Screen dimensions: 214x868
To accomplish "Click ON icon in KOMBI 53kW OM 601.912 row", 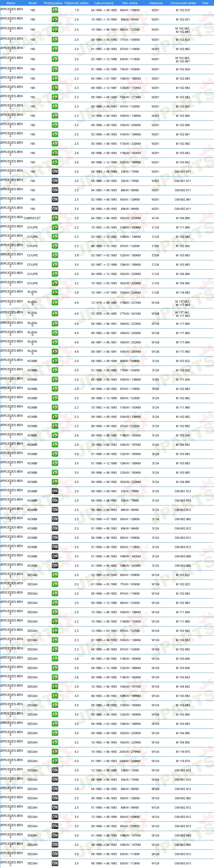I will click(55, 491).
